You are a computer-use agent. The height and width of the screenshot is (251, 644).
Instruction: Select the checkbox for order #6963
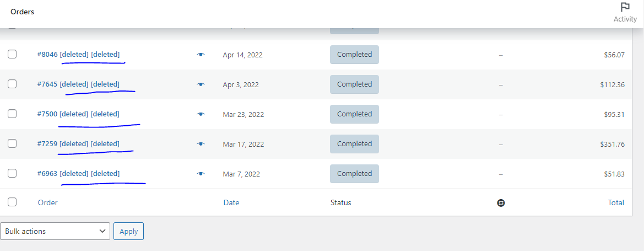click(12, 173)
